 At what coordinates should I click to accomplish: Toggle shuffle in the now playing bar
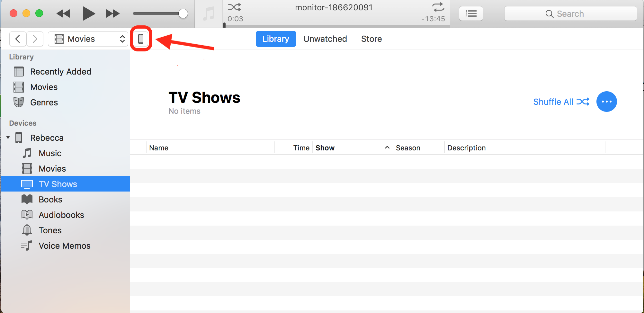235,7
